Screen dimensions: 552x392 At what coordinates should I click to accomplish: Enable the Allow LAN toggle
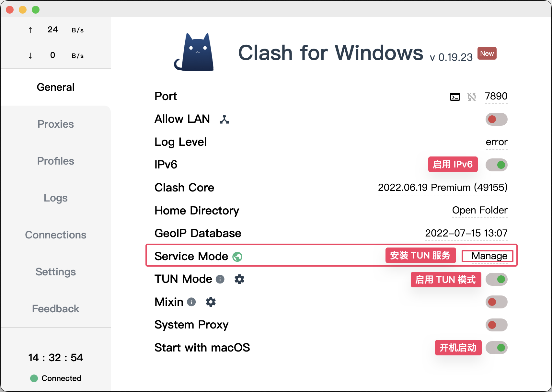coord(496,119)
